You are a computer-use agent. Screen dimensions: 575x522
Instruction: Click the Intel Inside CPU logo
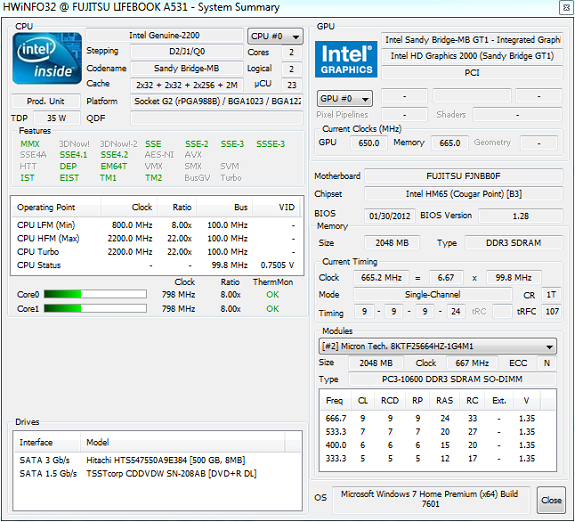tap(47, 59)
